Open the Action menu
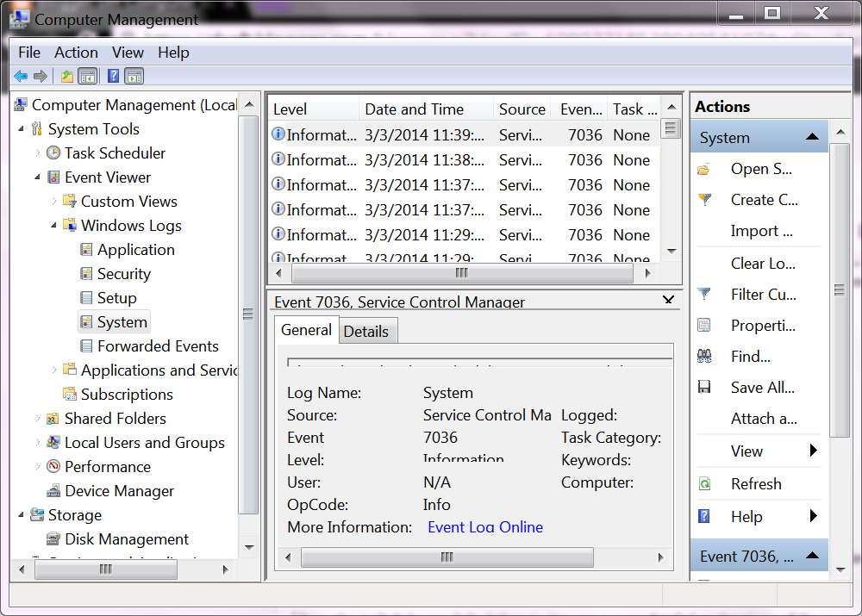The width and height of the screenshot is (862, 616). 76,53
